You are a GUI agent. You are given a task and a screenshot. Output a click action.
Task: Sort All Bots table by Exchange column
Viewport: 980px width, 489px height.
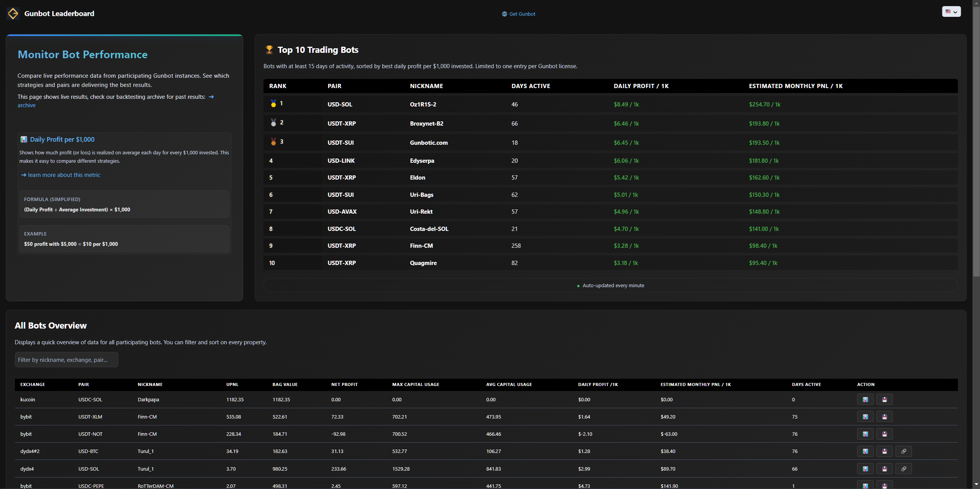pyautogui.click(x=33, y=384)
